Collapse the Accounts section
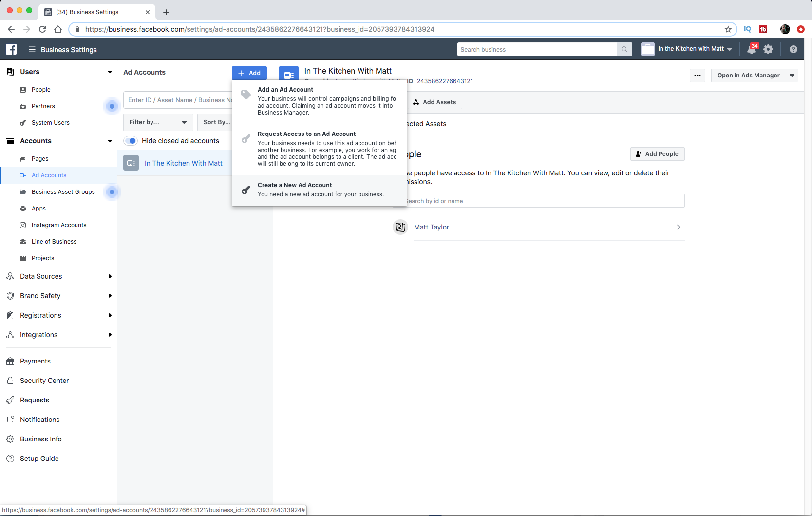 (110, 141)
